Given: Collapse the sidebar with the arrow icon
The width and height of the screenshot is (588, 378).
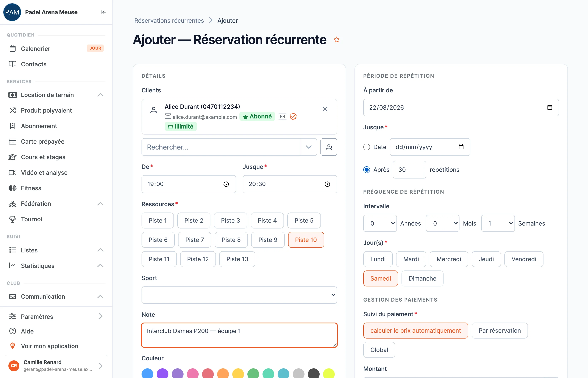Looking at the screenshot, I should click(x=103, y=12).
